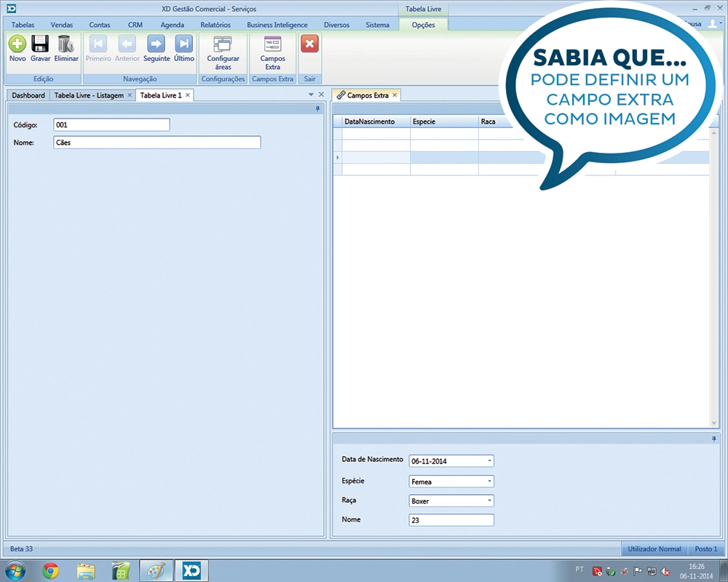Screen dimensions: 728x582
Task: Save record with Gravar floppy icon
Action: [40, 44]
